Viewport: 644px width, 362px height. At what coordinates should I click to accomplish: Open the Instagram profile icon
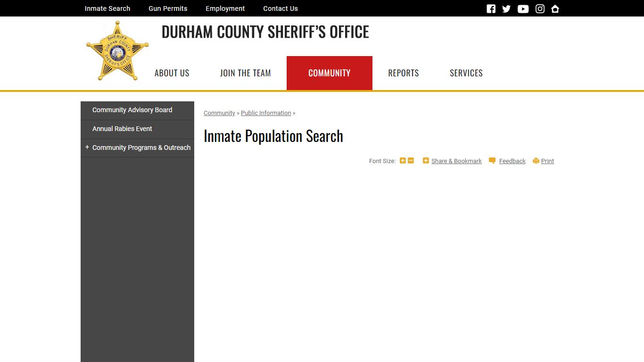click(x=540, y=8)
